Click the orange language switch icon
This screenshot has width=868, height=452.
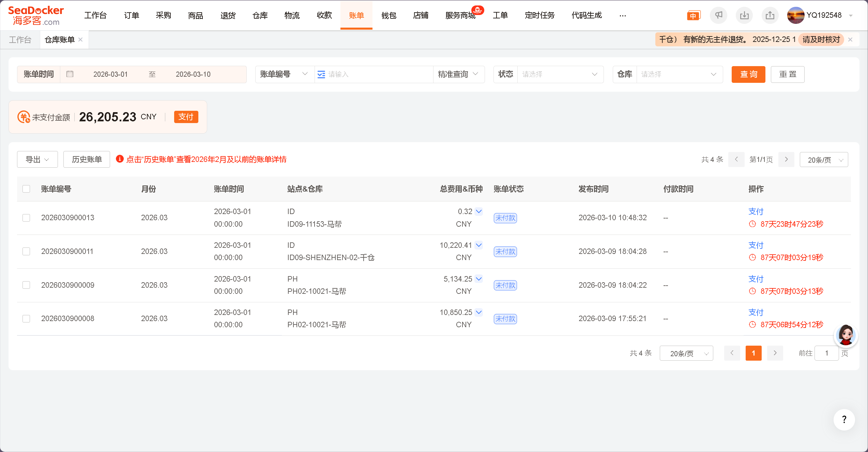[x=693, y=16]
